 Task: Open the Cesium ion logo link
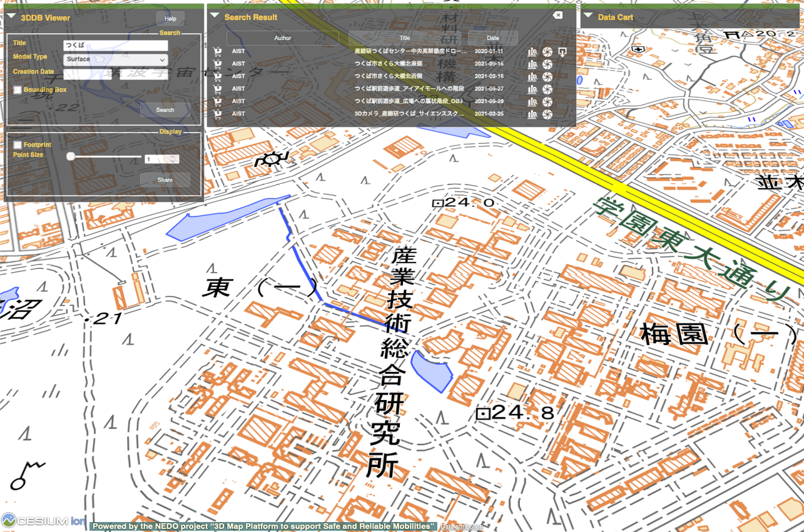point(44,520)
